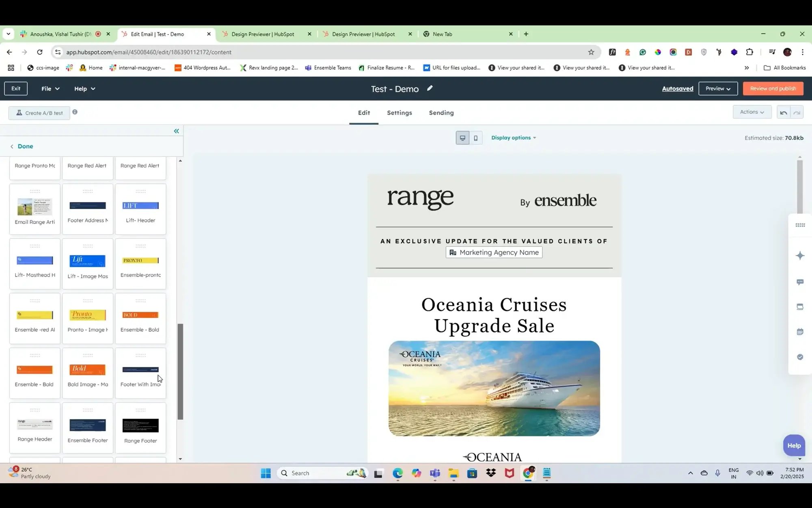Reload the page in Chrome
The height and width of the screenshot is (508, 812).
tap(39, 52)
